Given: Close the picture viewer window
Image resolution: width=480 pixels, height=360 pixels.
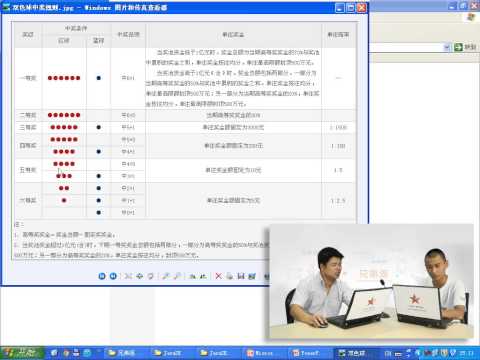Looking at the screenshot, I should point(362,8).
